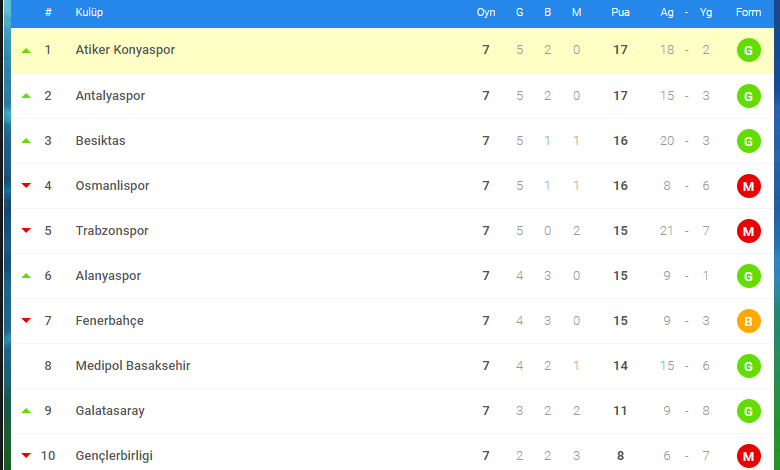The image size is (780, 470).
Task: Open Trabzonspor club name link
Action: pyautogui.click(x=112, y=231)
